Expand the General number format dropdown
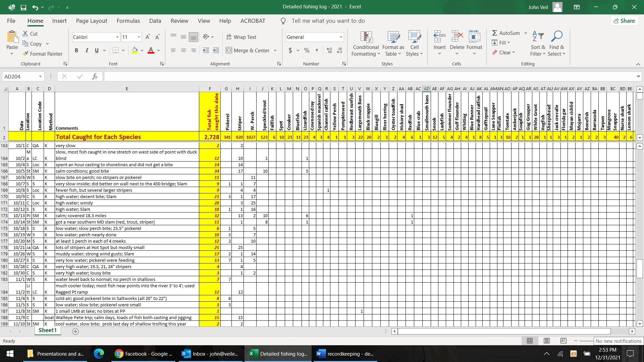The image size is (644, 362). 341,37
